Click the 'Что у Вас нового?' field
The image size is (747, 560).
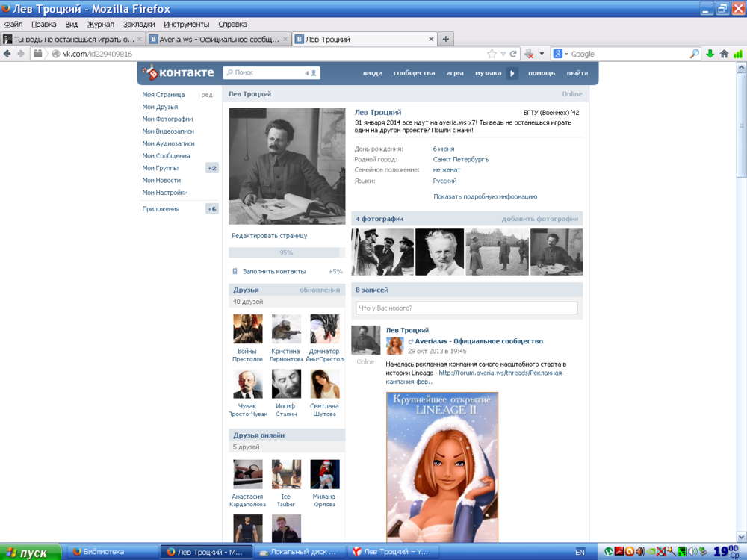(x=467, y=308)
